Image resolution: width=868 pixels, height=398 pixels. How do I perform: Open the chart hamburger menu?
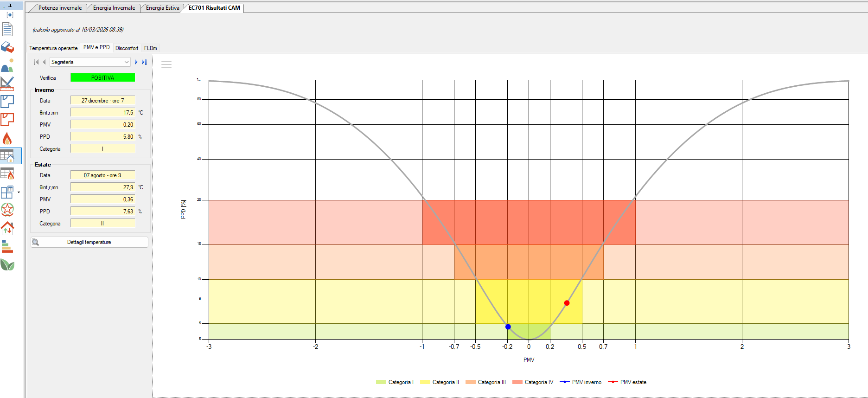click(x=166, y=65)
